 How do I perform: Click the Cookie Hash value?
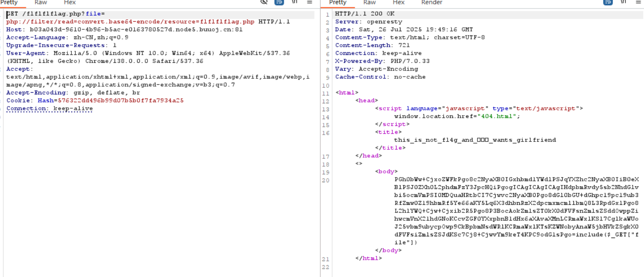pos(121,100)
